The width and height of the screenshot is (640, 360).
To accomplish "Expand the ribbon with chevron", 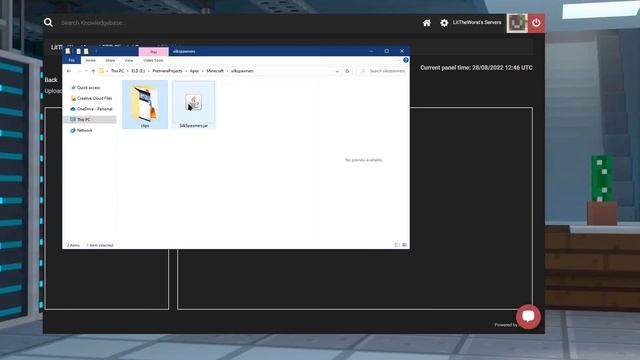I will pos(398,60).
